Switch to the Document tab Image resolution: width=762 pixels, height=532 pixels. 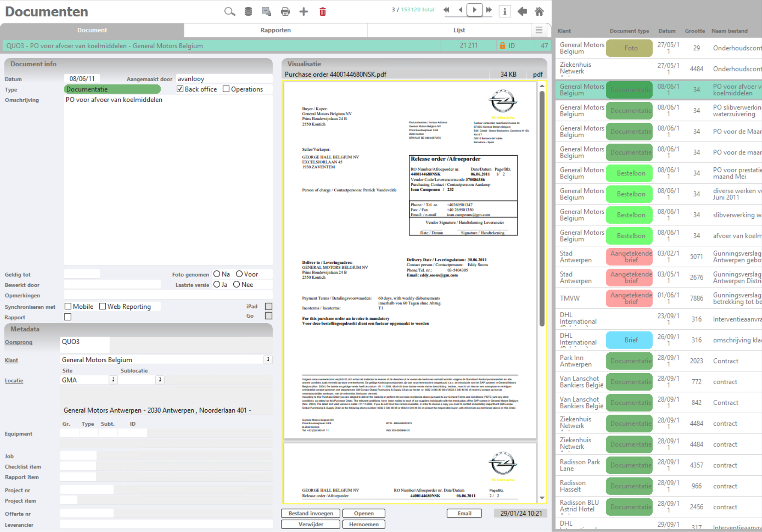tap(92, 30)
